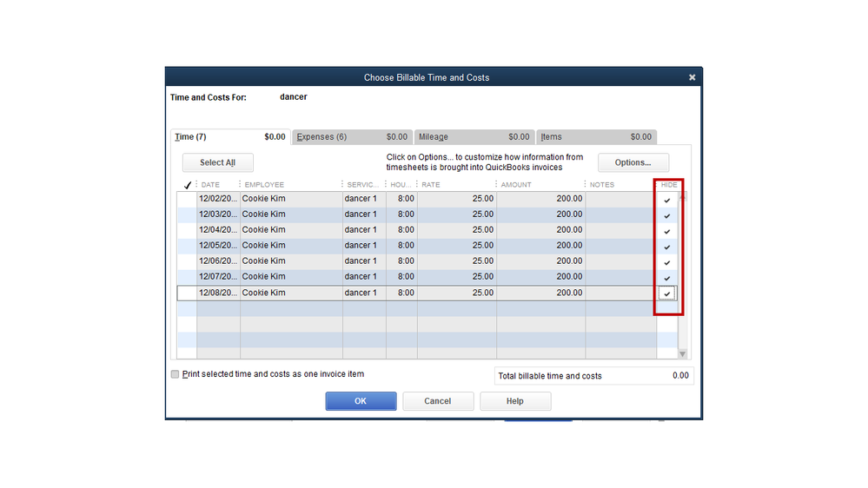Switch to the Mileage tab
This screenshot has height=488, width=868.
coord(474,136)
